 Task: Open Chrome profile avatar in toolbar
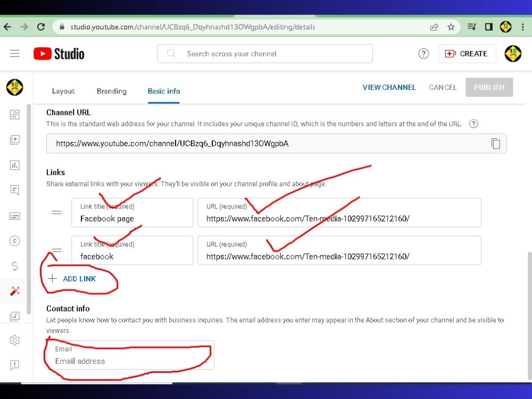point(505,27)
